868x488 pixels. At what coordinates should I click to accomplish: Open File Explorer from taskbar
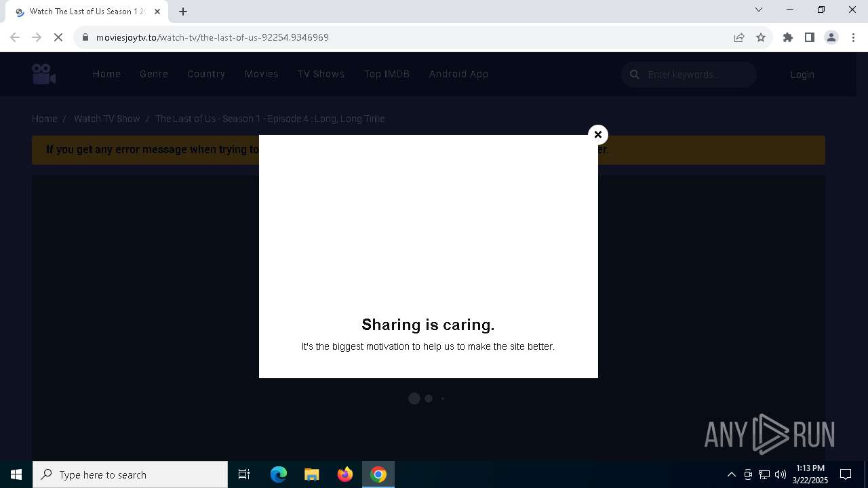point(312,474)
